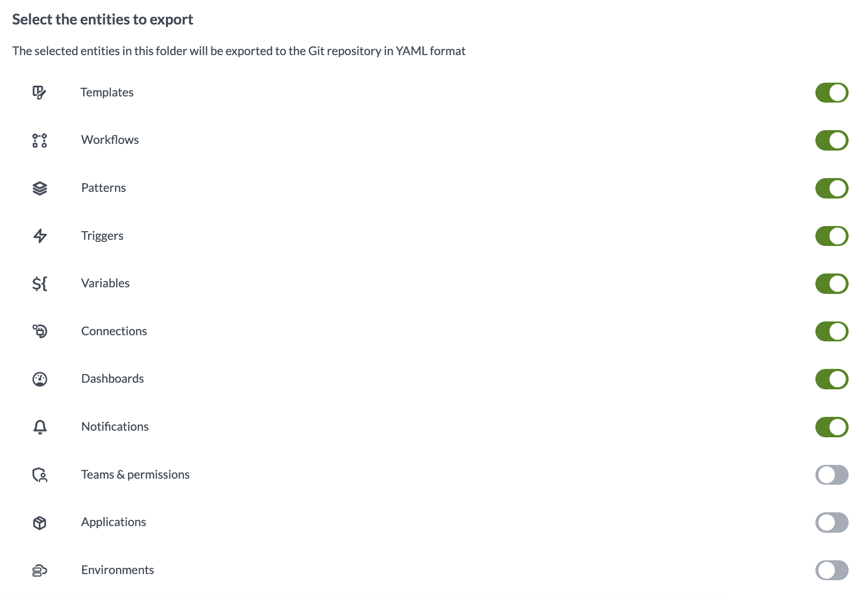Click the Teams & permissions shield icon
The height and width of the screenshot is (596, 868).
(39, 475)
